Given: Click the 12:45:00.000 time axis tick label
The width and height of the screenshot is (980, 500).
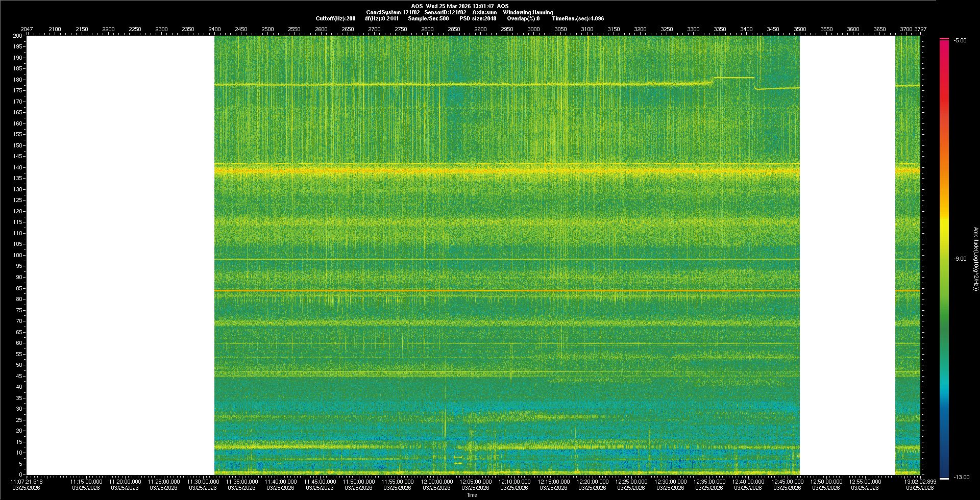Looking at the screenshot, I should (787, 482).
